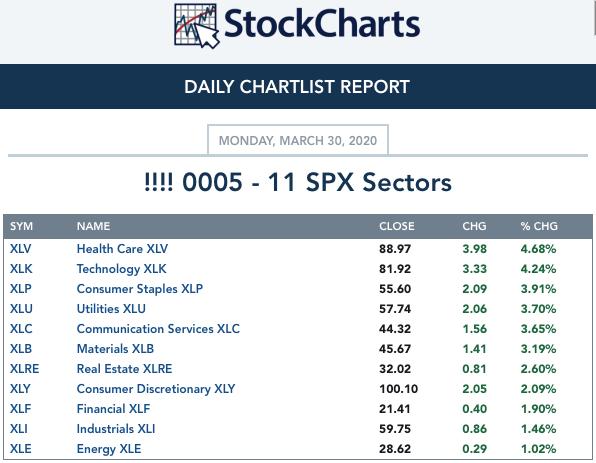596x463 pixels.
Task: Open the XLV symbol link
Action: point(21,249)
